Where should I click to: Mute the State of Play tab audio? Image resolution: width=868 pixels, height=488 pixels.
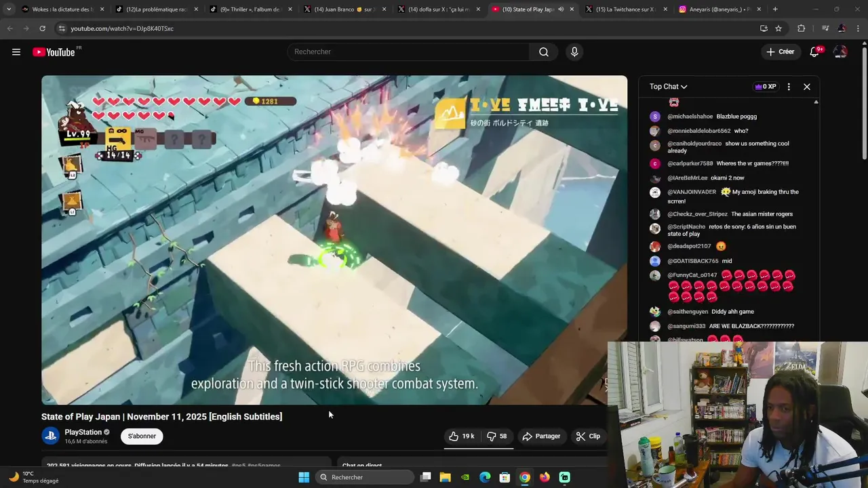click(x=560, y=9)
